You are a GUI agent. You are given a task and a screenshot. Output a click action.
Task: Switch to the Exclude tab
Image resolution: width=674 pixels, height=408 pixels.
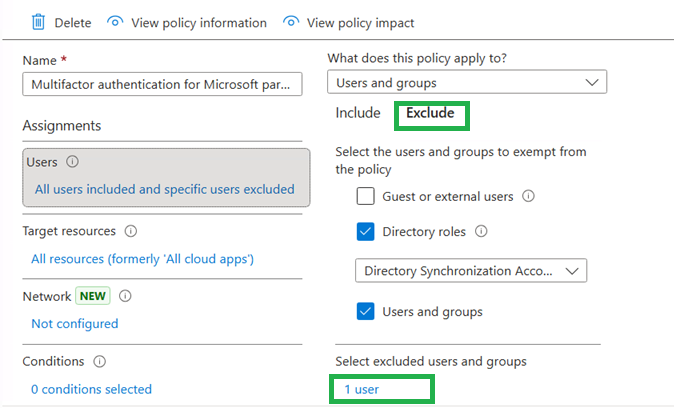point(430,113)
